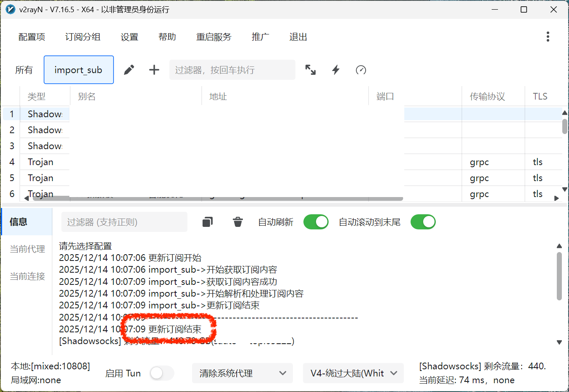This screenshot has width=569, height=392.
Task: Copy the message log
Action: pos(207,222)
